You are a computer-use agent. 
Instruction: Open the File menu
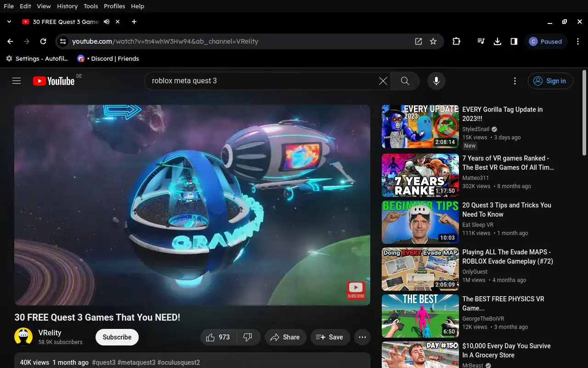coord(9,6)
